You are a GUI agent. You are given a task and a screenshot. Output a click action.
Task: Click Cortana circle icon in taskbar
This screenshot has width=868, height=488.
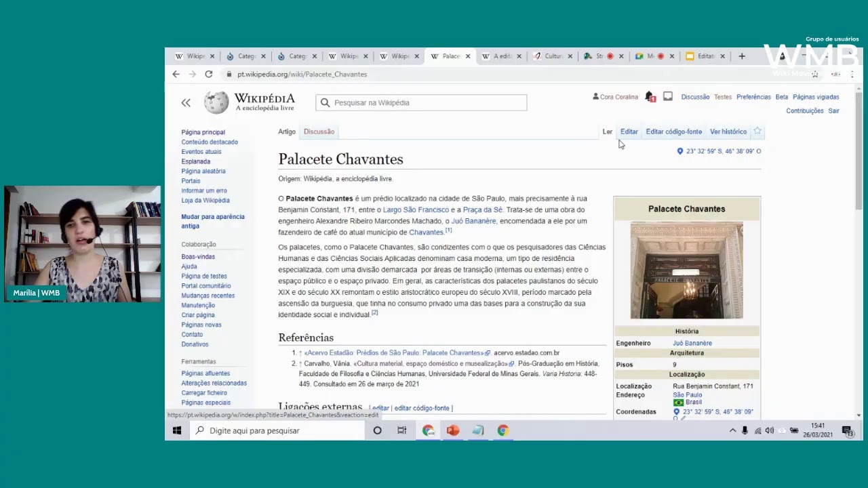coord(377,430)
